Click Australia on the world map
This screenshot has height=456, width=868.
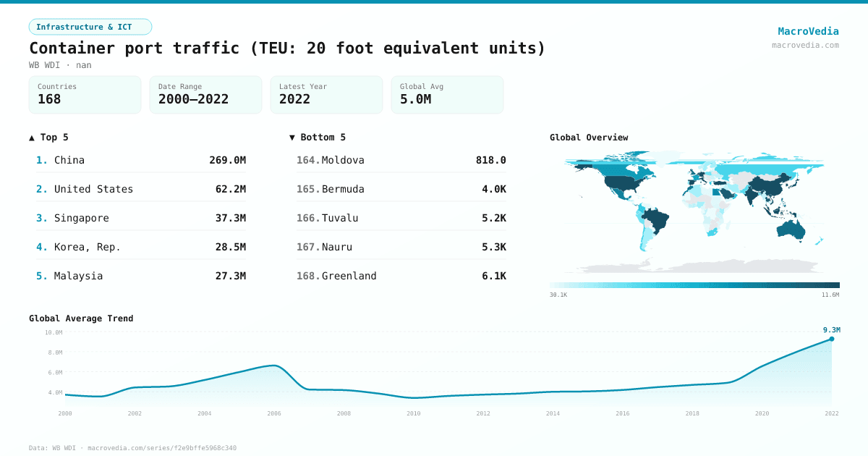tap(793, 229)
